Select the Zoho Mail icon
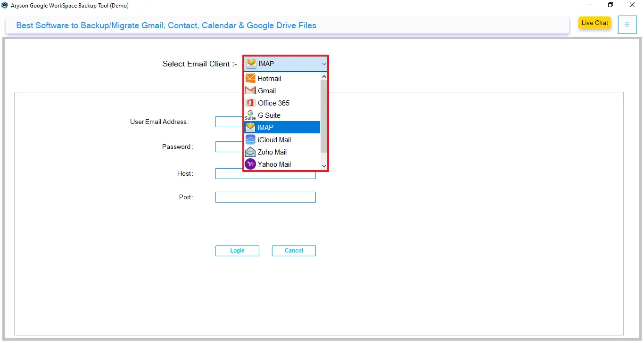Viewport: 644px width, 343px height. tap(250, 152)
